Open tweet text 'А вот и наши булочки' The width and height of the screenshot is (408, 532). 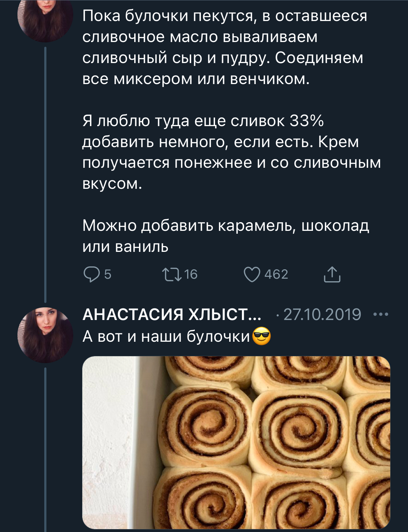coord(166,336)
